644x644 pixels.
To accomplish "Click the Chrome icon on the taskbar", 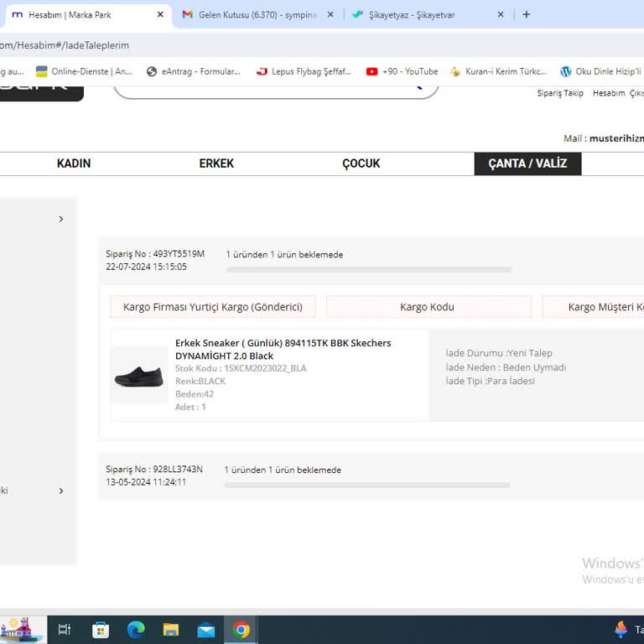I will point(241,629).
